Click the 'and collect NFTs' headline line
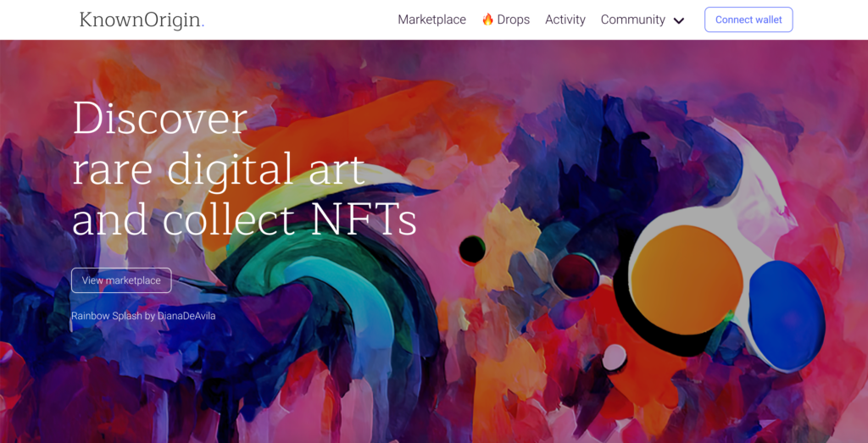Image resolution: width=868 pixels, height=443 pixels. 244,219
